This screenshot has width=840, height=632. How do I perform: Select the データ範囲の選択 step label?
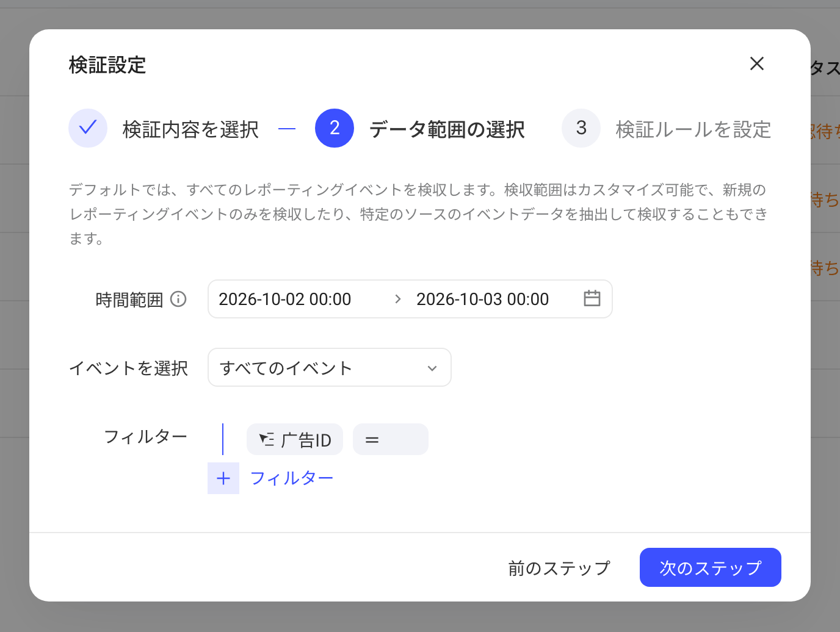(x=447, y=129)
